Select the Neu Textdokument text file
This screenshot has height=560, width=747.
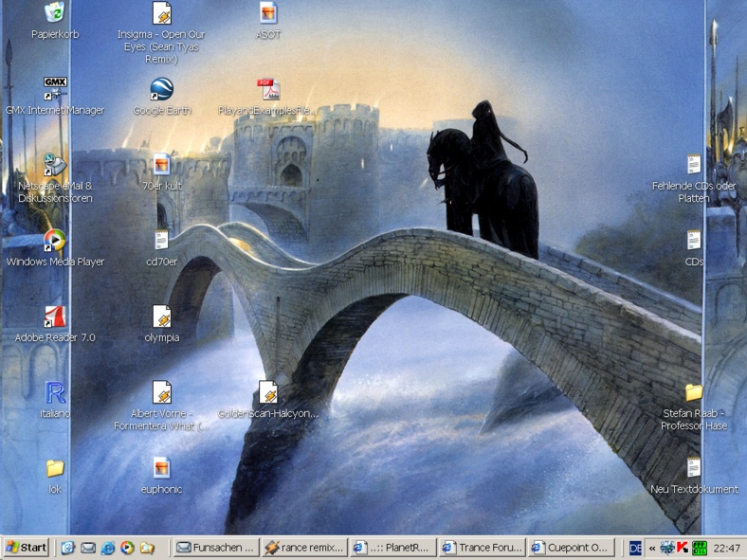694,469
